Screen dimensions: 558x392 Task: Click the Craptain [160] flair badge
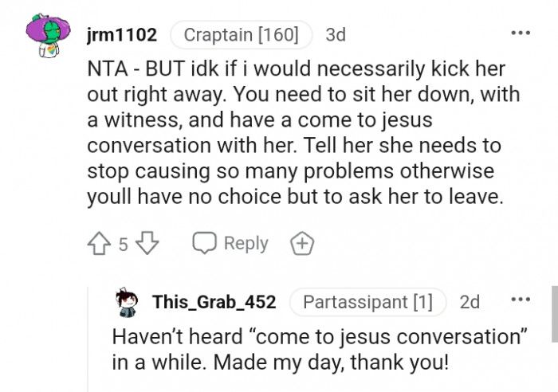pyautogui.click(x=241, y=35)
